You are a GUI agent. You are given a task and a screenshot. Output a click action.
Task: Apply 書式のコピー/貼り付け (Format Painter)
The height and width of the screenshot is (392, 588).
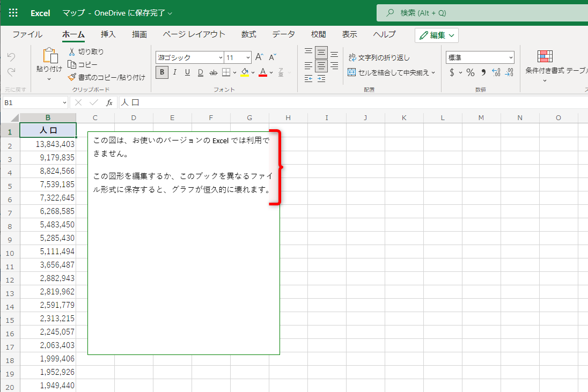(70, 77)
